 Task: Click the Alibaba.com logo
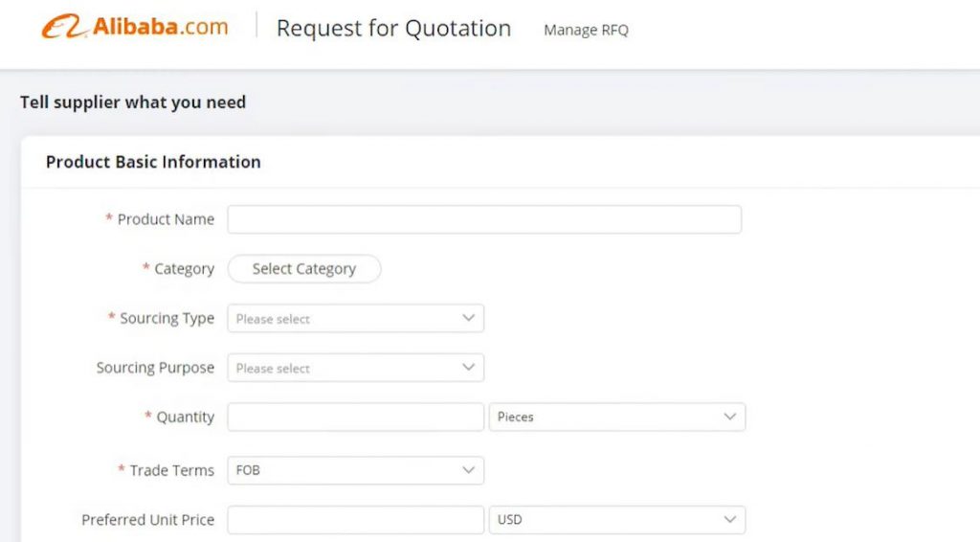(x=135, y=27)
